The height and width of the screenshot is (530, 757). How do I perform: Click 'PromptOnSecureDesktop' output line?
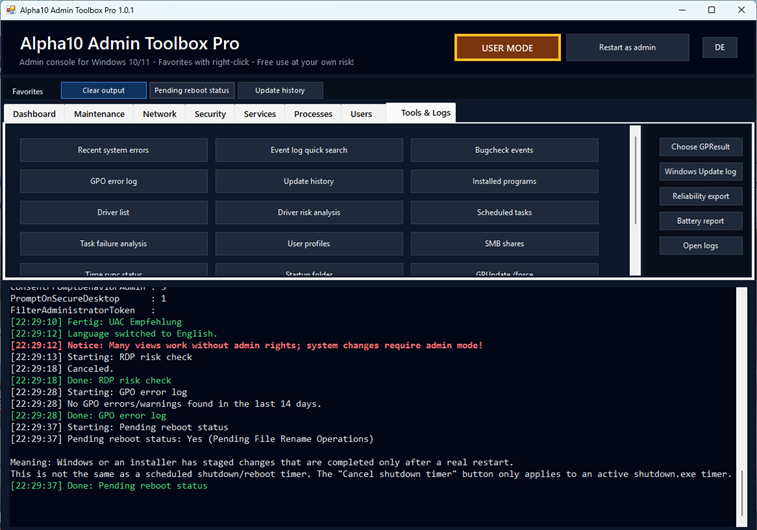click(88, 298)
